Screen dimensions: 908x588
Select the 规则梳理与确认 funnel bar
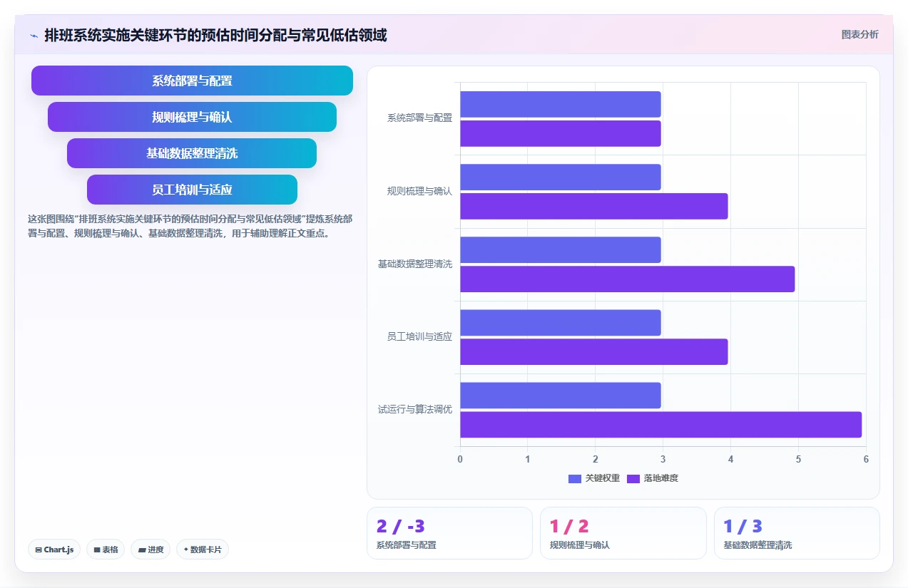(x=192, y=117)
